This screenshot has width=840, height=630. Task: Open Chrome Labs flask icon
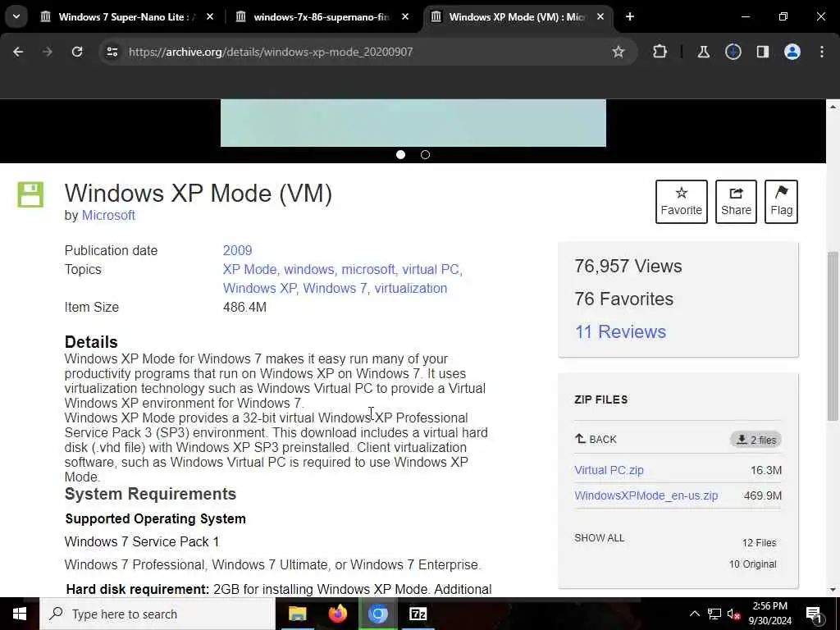[703, 52]
